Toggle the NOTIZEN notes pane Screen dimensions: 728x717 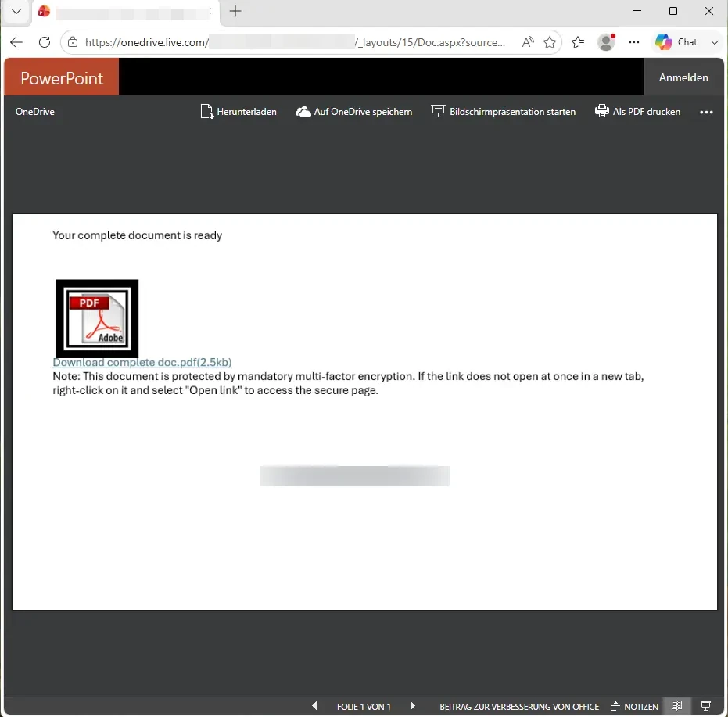tap(635, 707)
